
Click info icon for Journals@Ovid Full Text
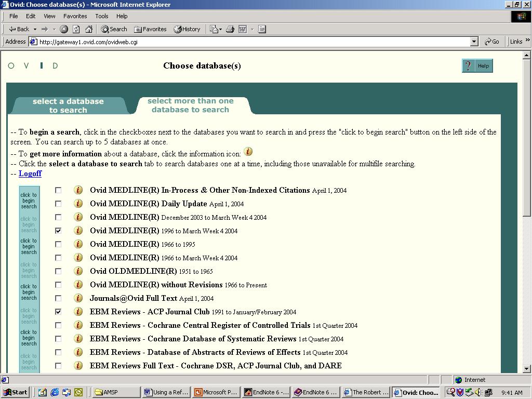[78, 298]
